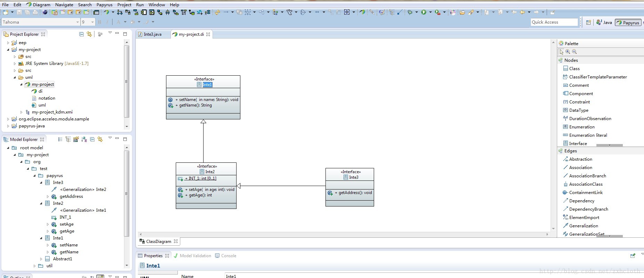Collapse root model in Model Explorer
The height and width of the screenshot is (278, 644).
pos(8,148)
